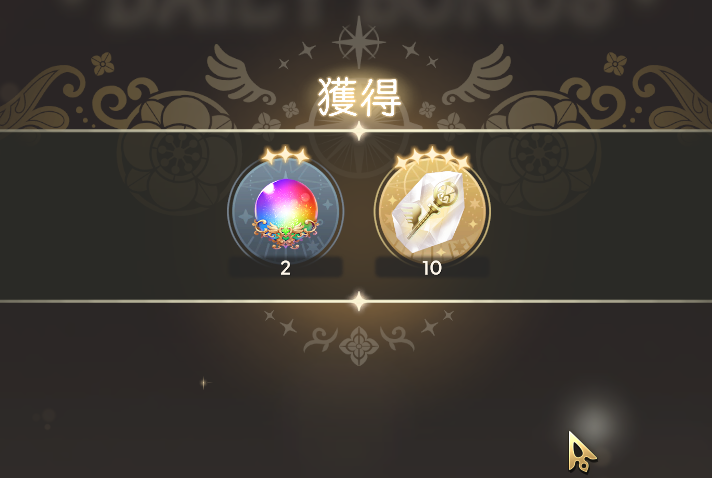Click the small flower in the upper right
The height and width of the screenshot is (478, 712).
point(615,64)
